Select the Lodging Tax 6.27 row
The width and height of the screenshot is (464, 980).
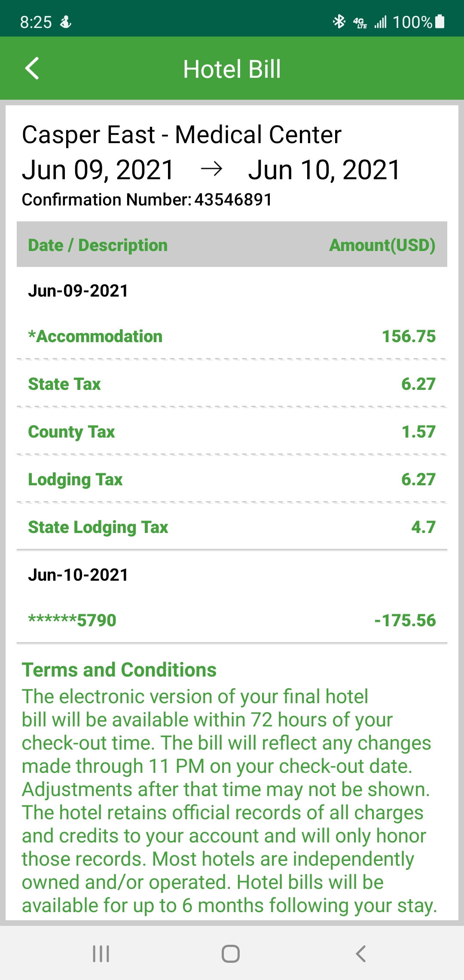232,479
